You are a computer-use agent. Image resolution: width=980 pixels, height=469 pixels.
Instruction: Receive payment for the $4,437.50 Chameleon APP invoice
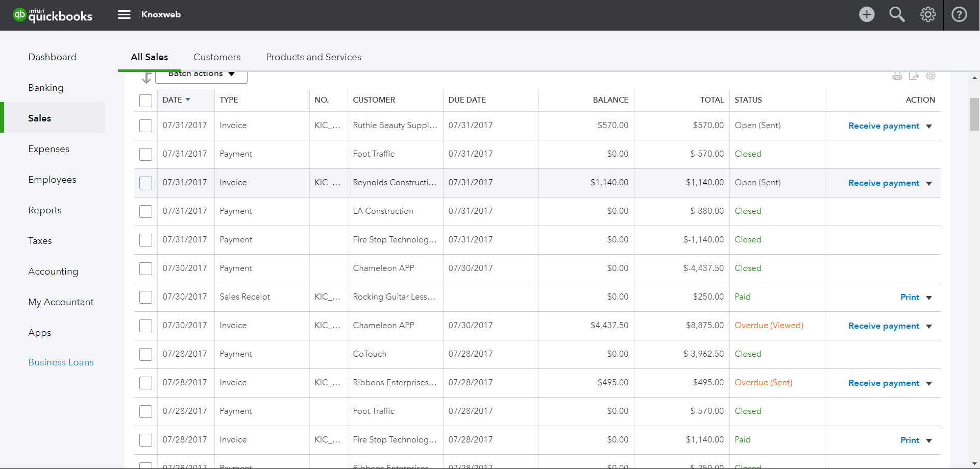pos(884,326)
